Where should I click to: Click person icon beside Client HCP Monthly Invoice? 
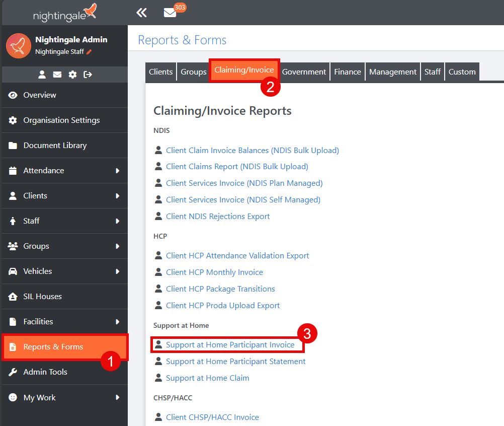pyautogui.click(x=158, y=272)
